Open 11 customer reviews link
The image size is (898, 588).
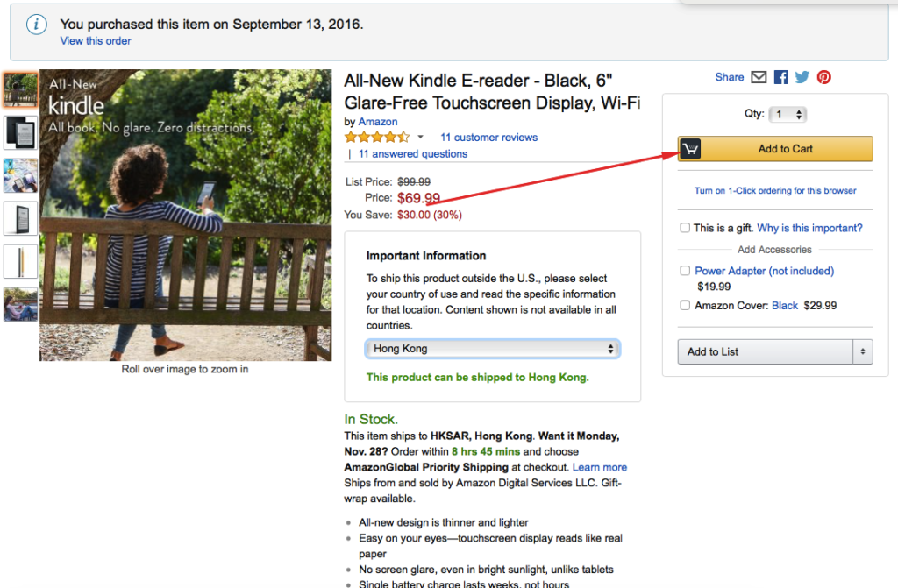tap(488, 138)
